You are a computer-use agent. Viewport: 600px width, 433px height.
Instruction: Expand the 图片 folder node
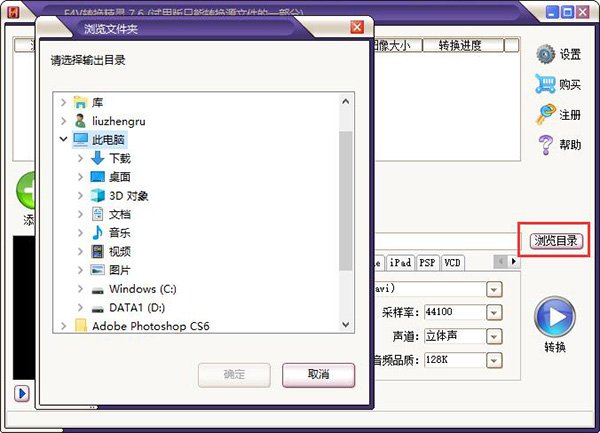point(80,270)
